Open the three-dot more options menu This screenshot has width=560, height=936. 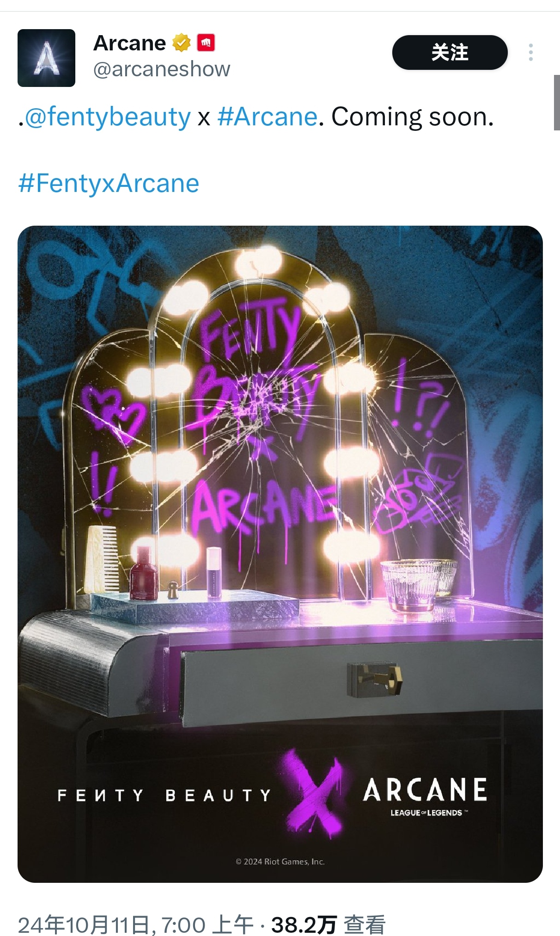(531, 52)
